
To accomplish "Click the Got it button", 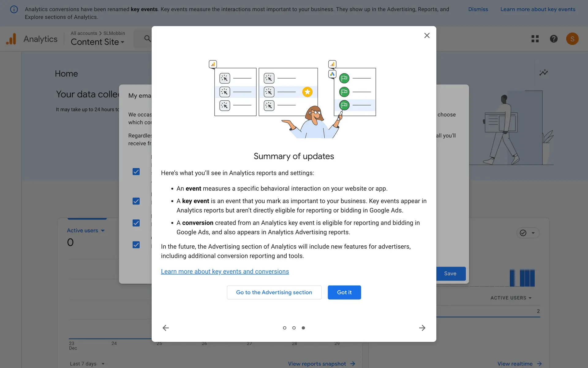I will pos(344,292).
